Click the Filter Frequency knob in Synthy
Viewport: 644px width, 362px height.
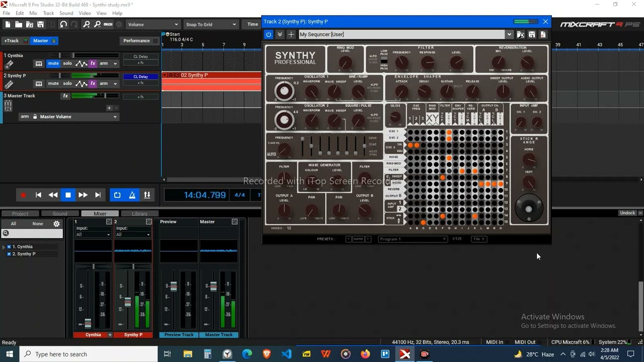(x=401, y=62)
